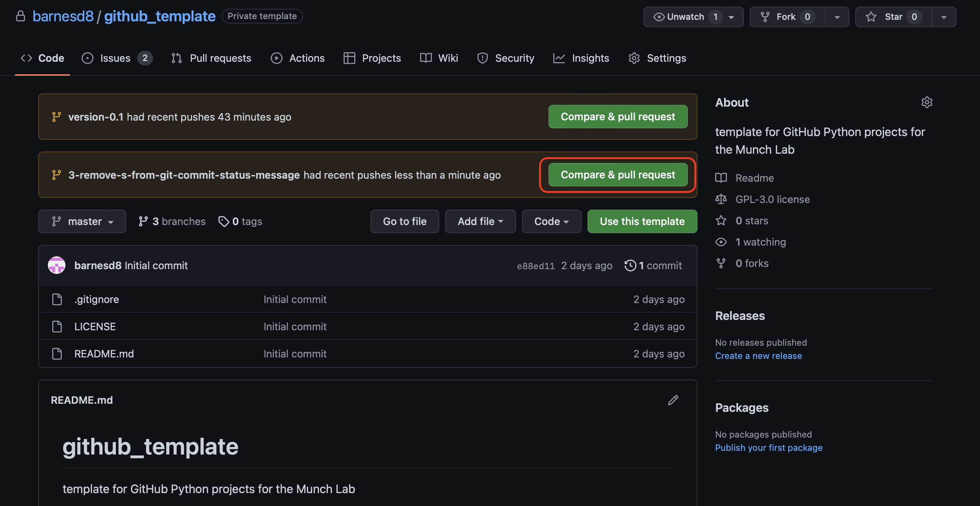Click Create a new release link
The height and width of the screenshot is (506, 980).
point(759,356)
